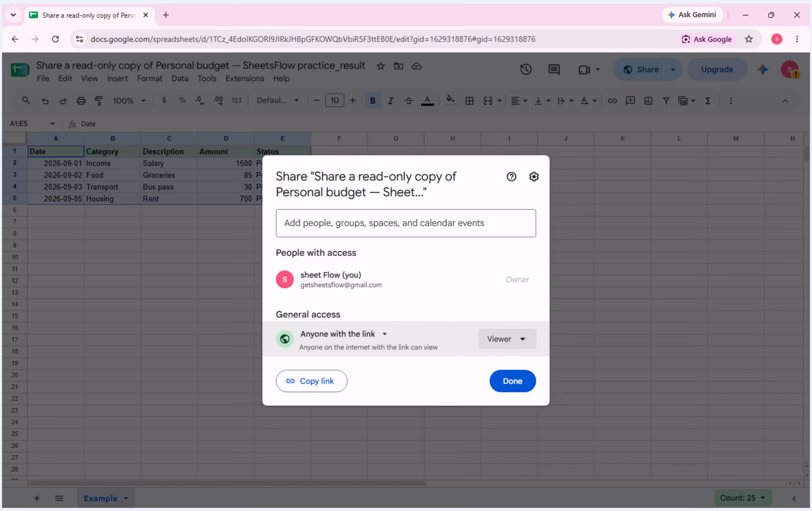812x511 pixels.
Task: Click the Copy link button
Action: 312,381
